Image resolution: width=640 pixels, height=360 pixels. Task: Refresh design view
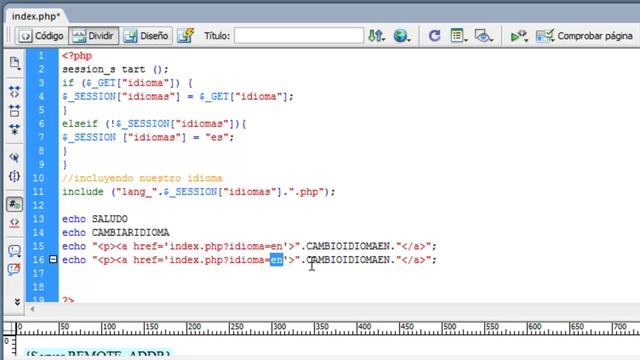tap(435, 36)
